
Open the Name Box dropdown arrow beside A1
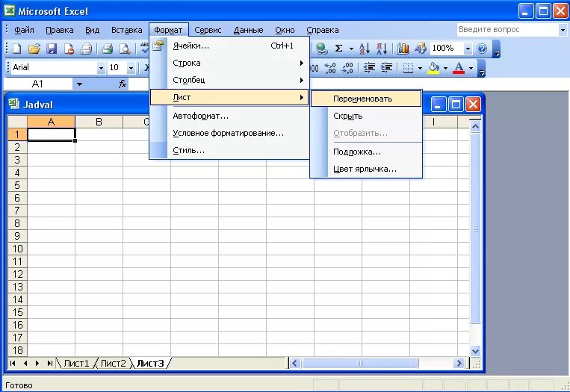coord(79,84)
